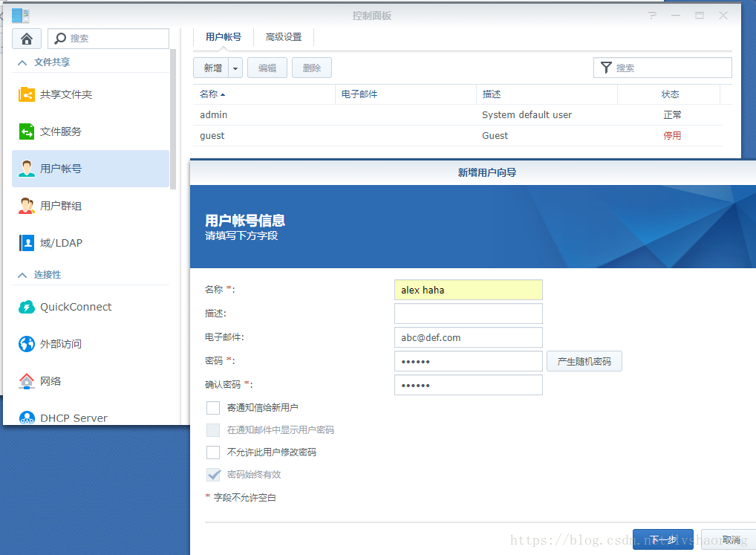Sort the list by 名称 column header
Screen dimensions: 756x555
(212, 94)
